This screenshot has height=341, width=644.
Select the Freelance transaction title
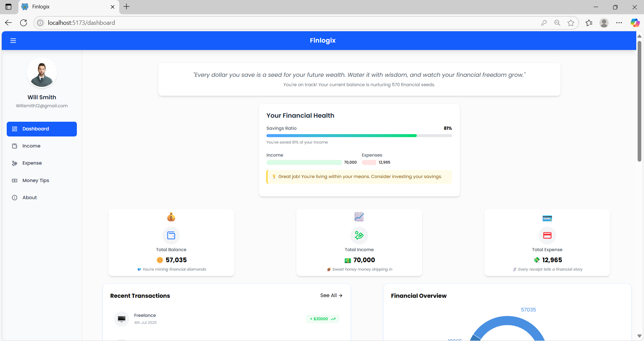[145, 315]
